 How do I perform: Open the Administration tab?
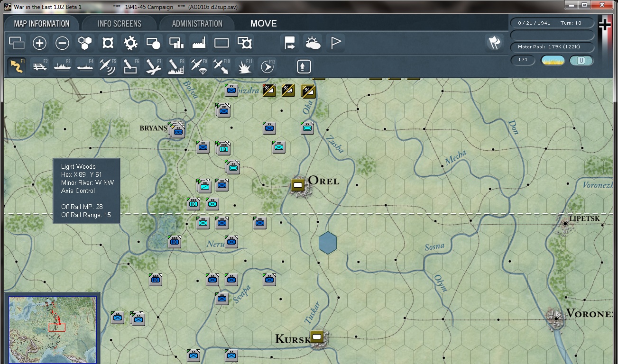click(197, 24)
